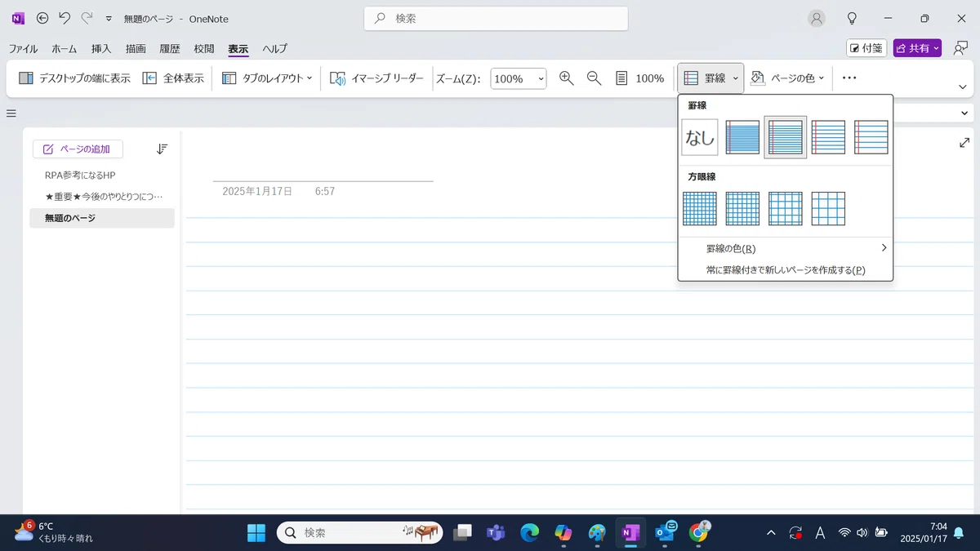
Task: Click the expand page full-screen arrow icon
Action: click(x=964, y=143)
